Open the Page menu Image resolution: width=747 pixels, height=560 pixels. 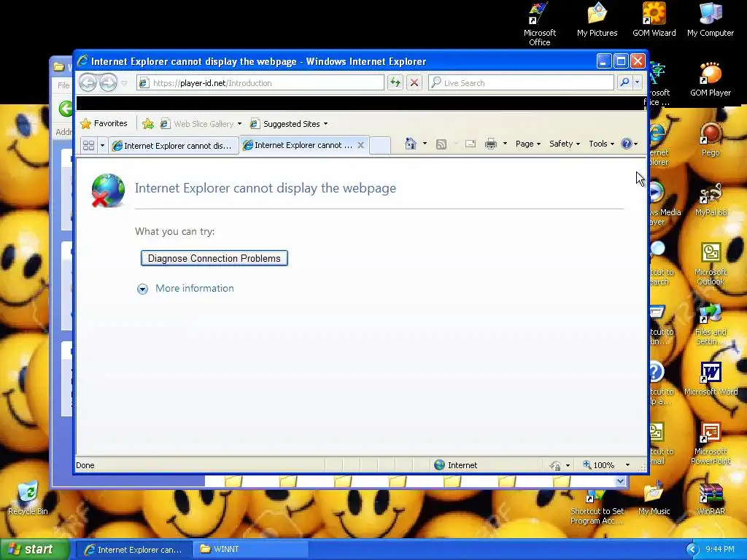(x=528, y=144)
